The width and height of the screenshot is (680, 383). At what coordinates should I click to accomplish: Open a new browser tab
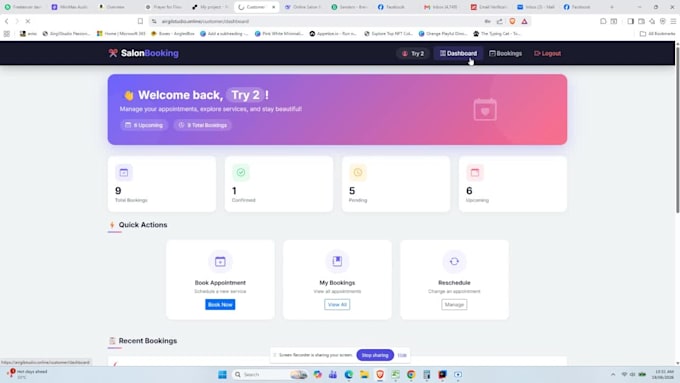(612, 7)
